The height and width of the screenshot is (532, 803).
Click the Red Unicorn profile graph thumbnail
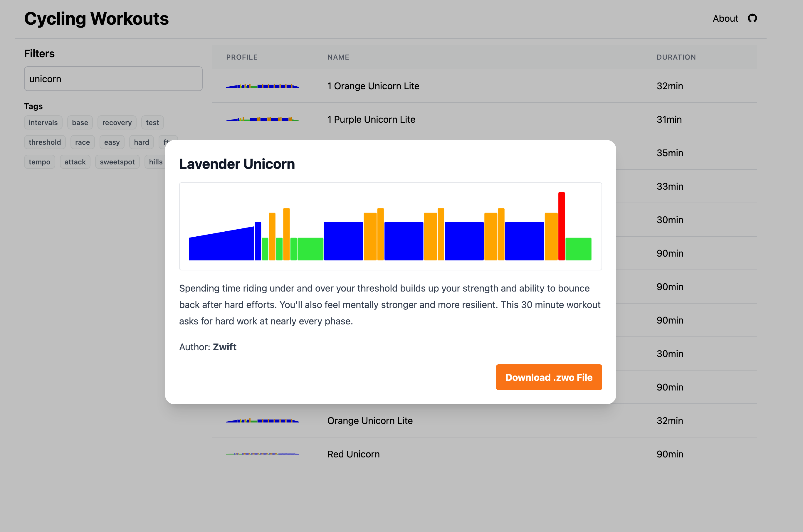(262, 454)
